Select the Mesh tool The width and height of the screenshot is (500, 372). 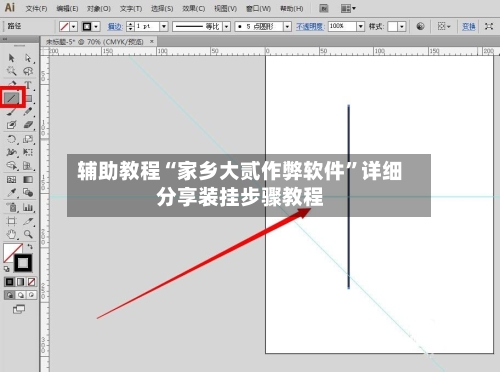[x=11, y=180]
